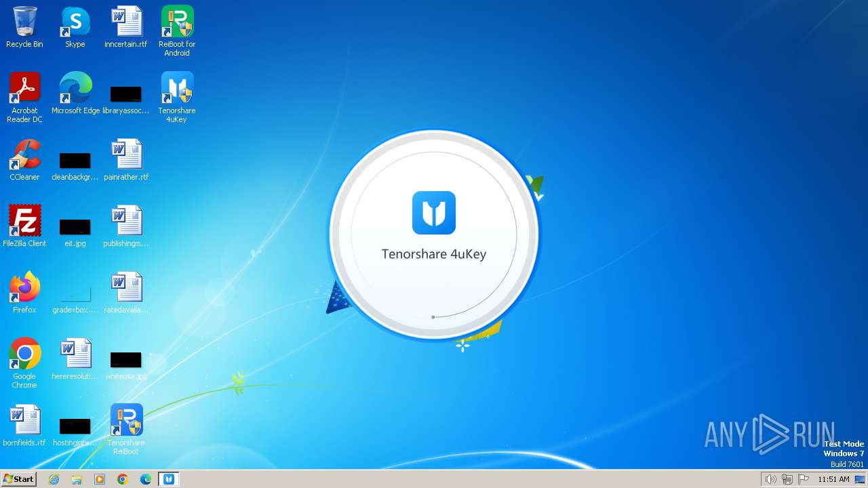868x488 pixels.
Task: Open Internet Explorer in taskbar
Action: tap(54, 479)
